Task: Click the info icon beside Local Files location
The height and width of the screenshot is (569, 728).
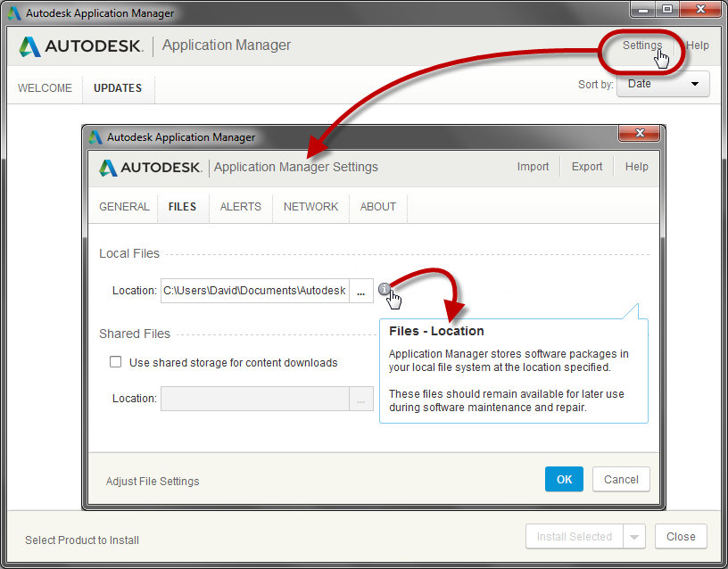Action: tap(384, 289)
